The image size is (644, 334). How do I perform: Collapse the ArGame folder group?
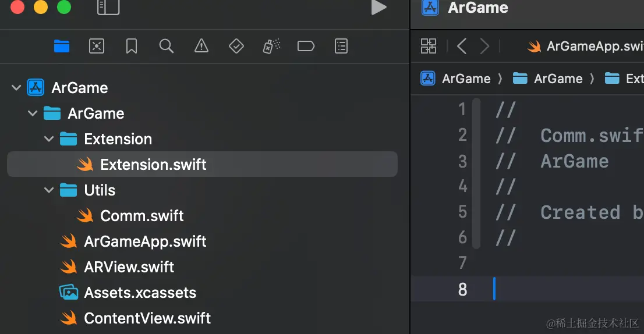33,113
